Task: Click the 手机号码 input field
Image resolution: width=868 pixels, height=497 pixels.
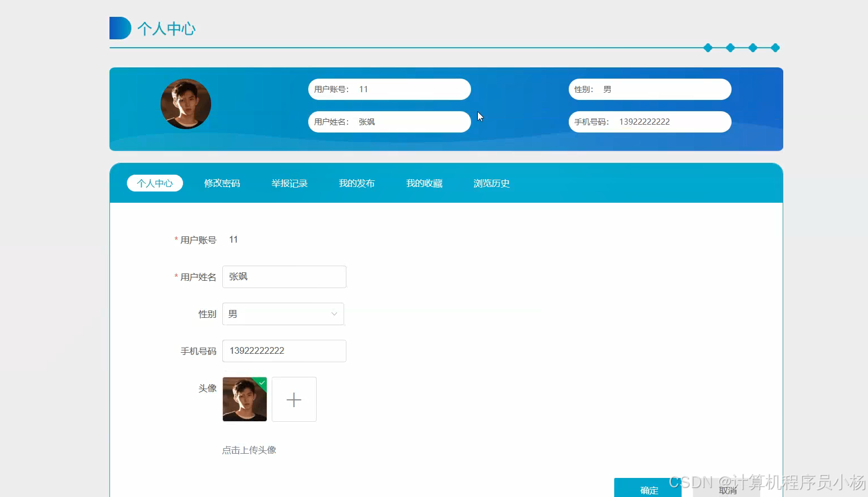Action: click(x=284, y=351)
